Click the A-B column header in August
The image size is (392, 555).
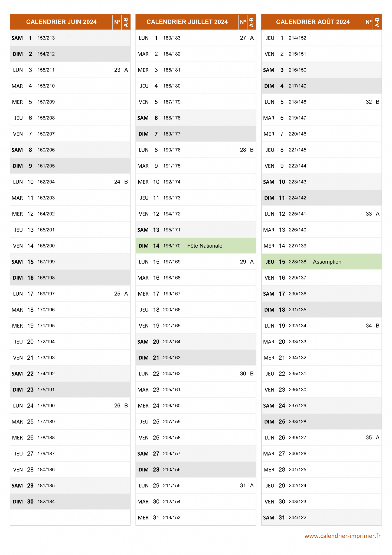[377, 22]
